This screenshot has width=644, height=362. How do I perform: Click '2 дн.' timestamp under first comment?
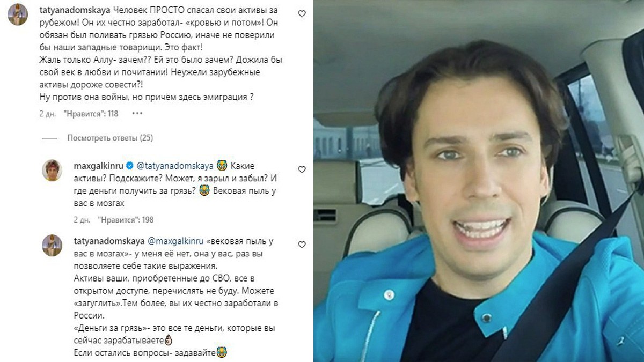coord(48,114)
